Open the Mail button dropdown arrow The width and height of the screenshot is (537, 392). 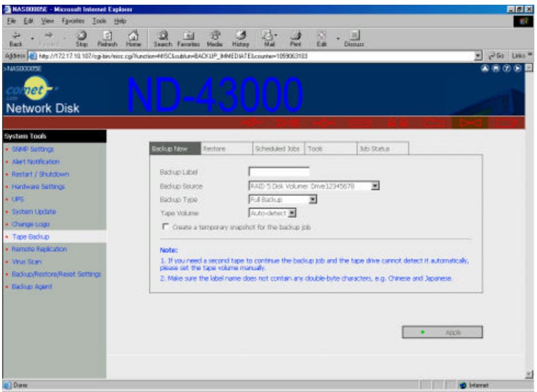[276, 35]
